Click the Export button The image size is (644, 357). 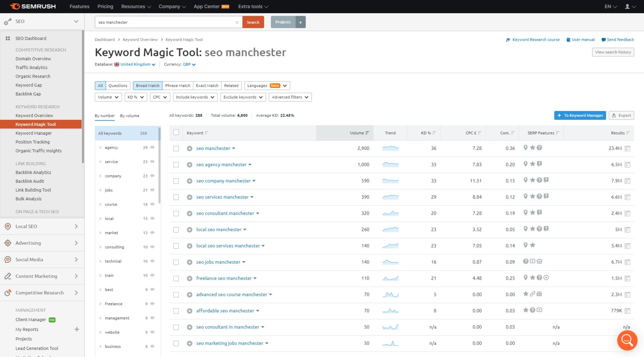pyautogui.click(x=621, y=116)
